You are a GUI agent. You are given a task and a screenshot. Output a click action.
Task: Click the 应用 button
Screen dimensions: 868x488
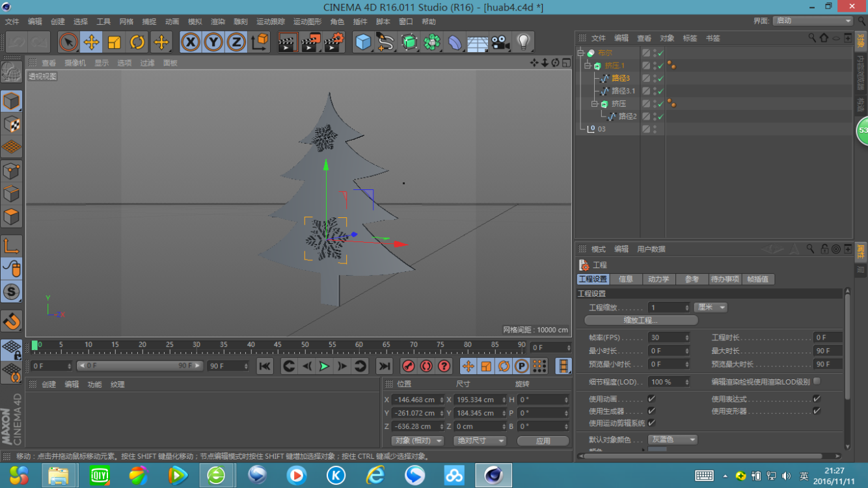pyautogui.click(x=543, y=441)
